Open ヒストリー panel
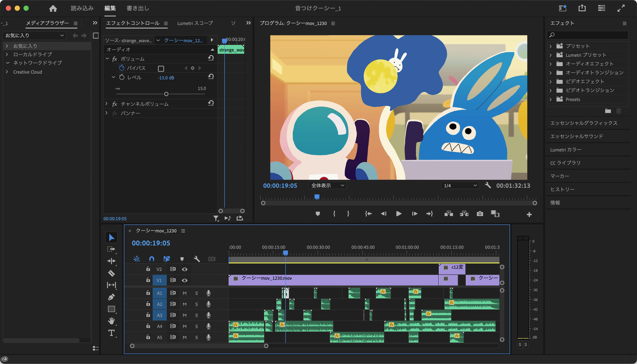 click(562, 189)
